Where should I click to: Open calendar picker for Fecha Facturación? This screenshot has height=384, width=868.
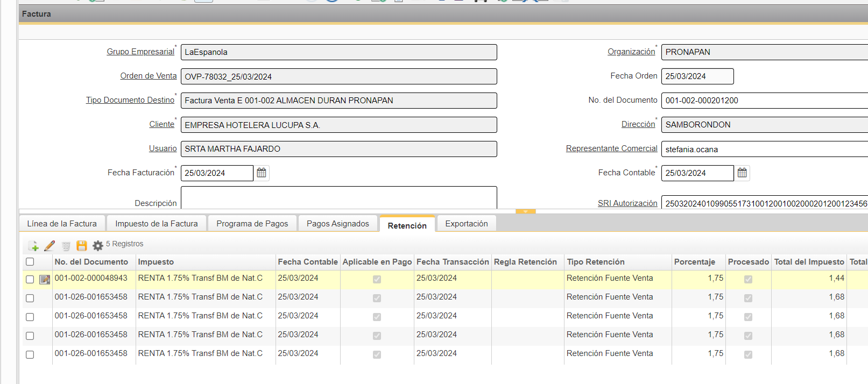click(x=262, y=173)
